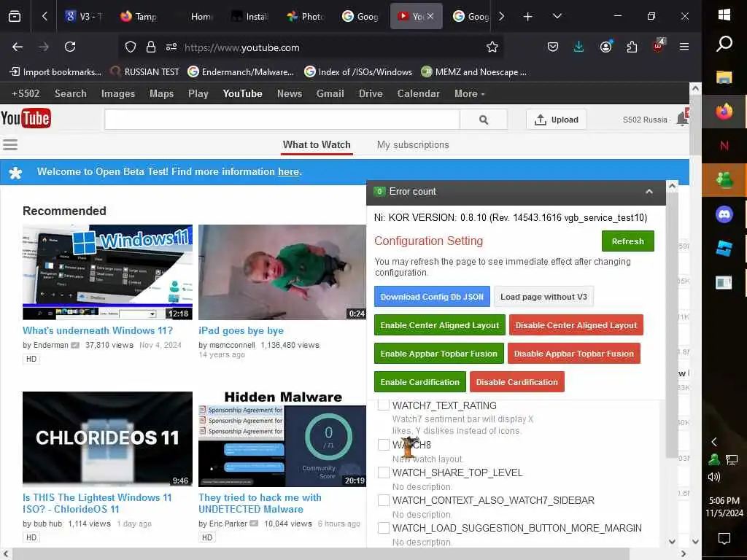
Task: Click the CHLORIDEOS 11 video thumbnail
Action: click(x=108, y=439)
